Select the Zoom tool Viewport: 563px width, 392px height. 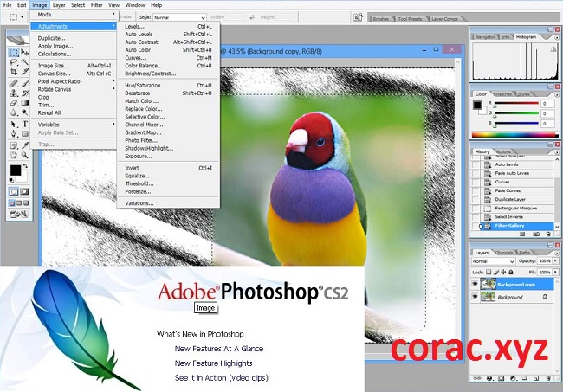[24, 155]
